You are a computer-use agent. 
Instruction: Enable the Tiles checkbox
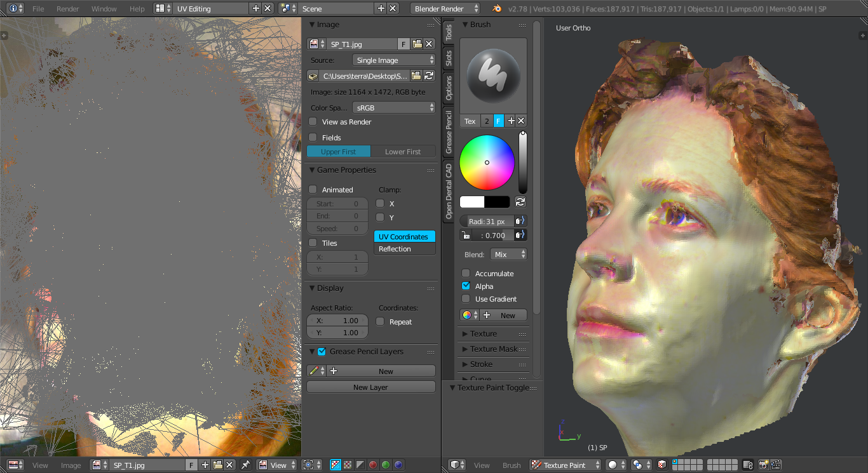(x=313, y=243)
